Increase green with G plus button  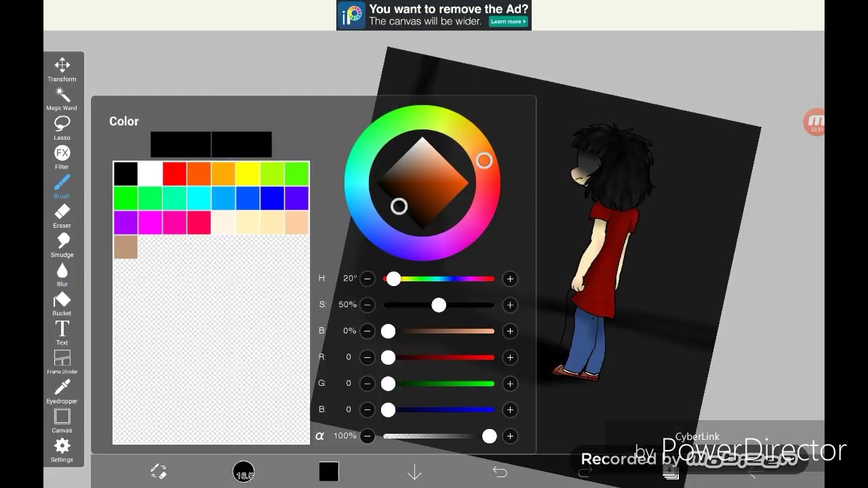click(x=510, y=384)
